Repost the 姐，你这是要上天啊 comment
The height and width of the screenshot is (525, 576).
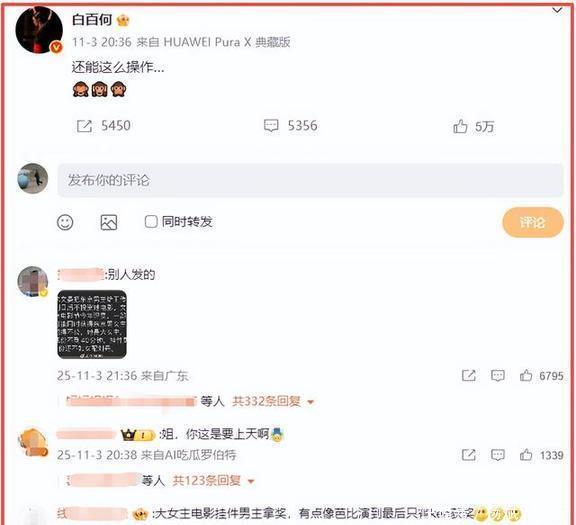point(469,455)
